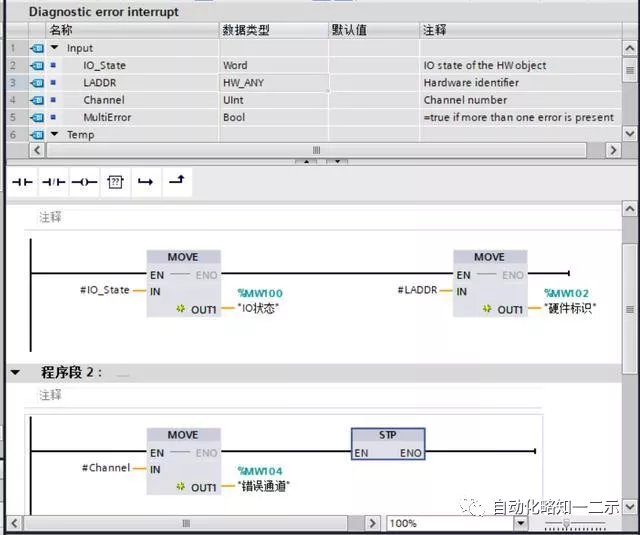Collapse the Input parameter section
Viewport: 640px width, 535px height.
click(x=56, y=48)
